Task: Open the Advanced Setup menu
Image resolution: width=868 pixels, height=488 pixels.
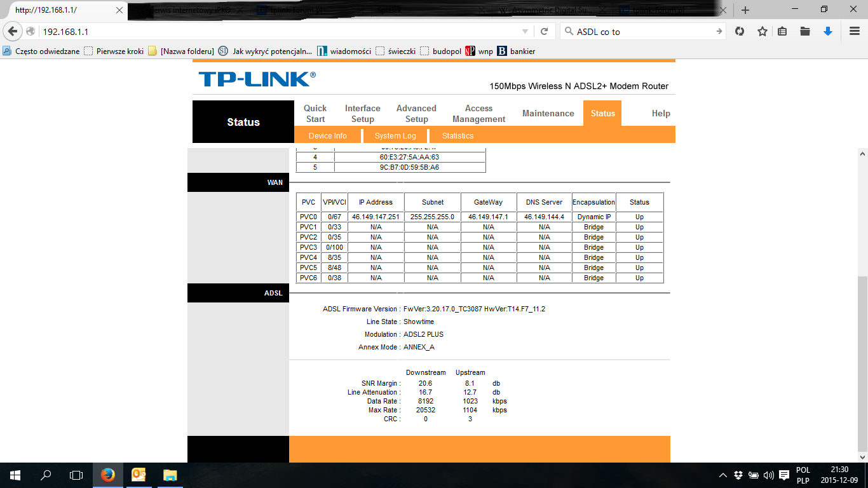Action: click(416, 114)
